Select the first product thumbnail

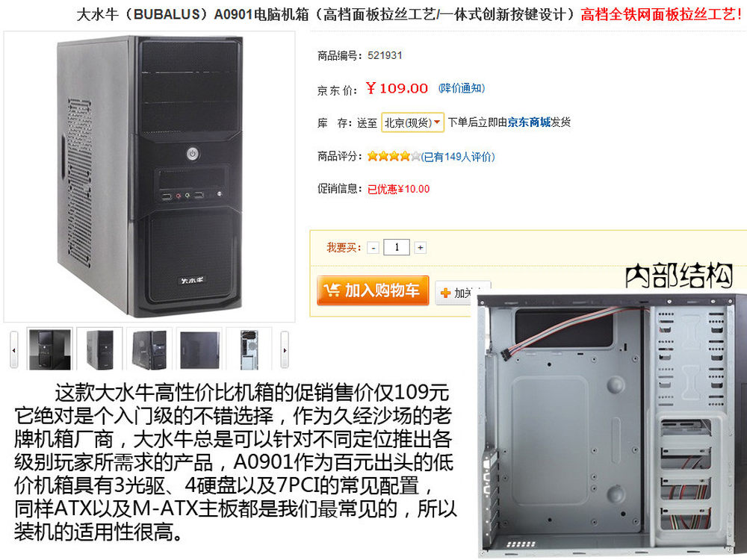point(49,349)
